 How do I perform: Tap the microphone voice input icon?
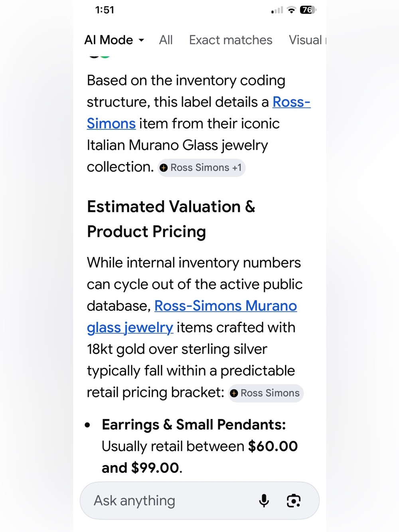point(264,500)
